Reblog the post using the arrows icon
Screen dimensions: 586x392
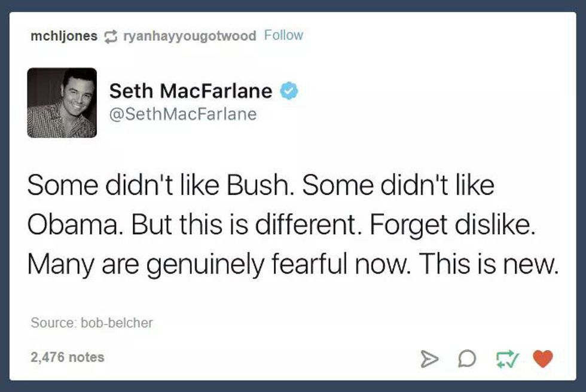(508, 359)
